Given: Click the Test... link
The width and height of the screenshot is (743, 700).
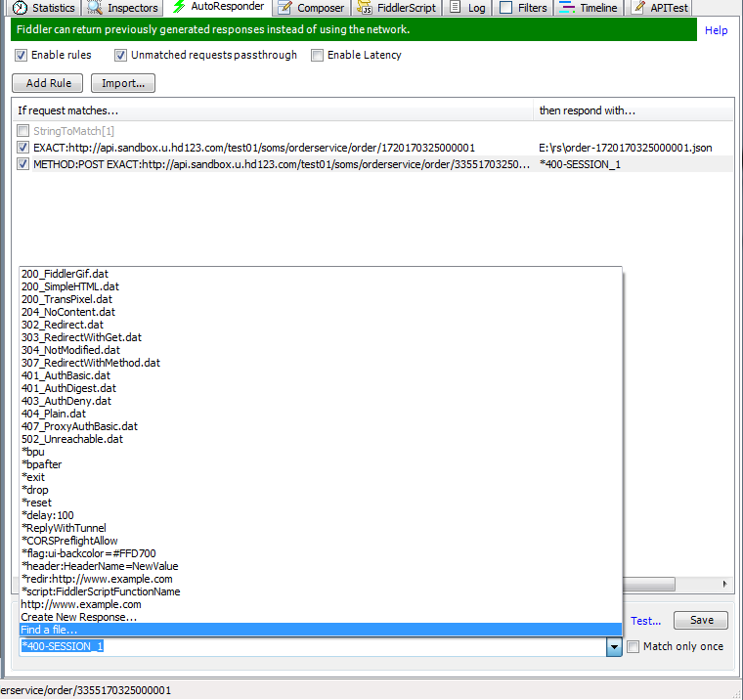Looking at the screenshot, I should (645, 621).
